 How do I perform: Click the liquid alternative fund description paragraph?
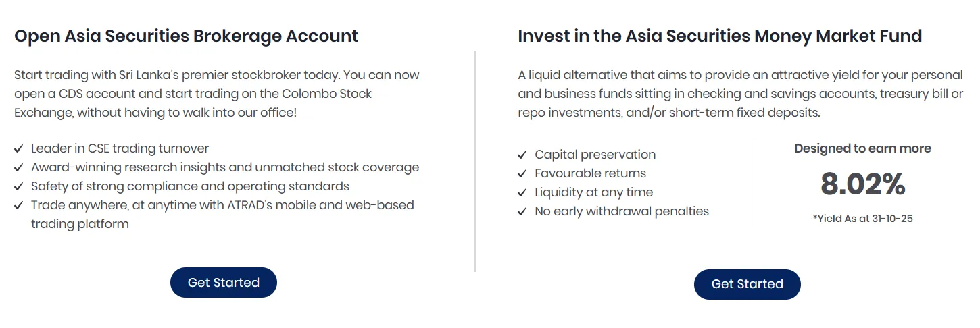coord(740,94)
